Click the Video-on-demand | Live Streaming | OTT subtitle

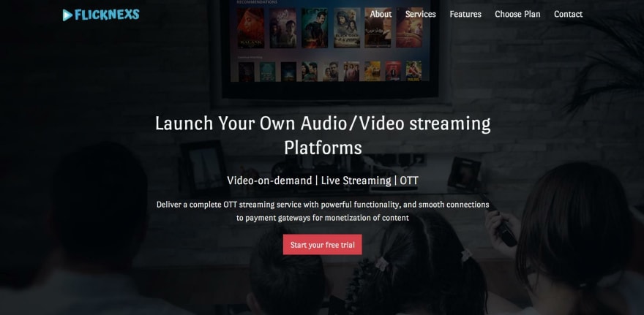[x=323, y=181]
